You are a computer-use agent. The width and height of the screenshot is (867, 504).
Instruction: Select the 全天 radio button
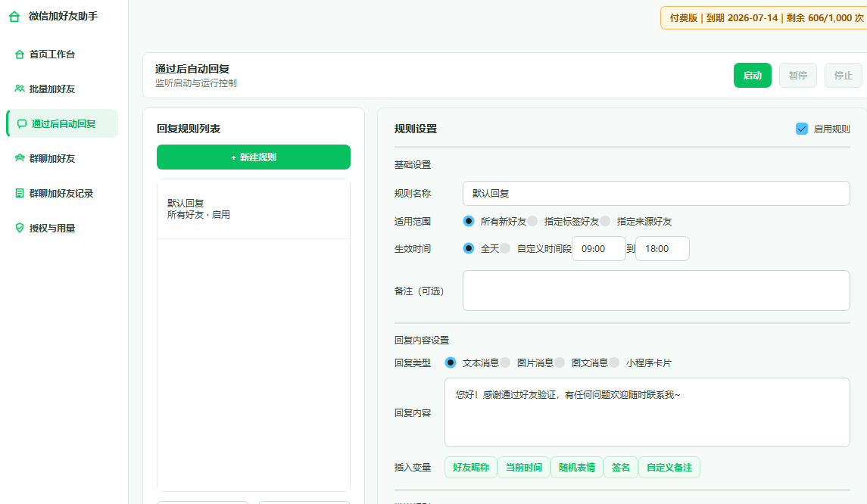(469, 248)
